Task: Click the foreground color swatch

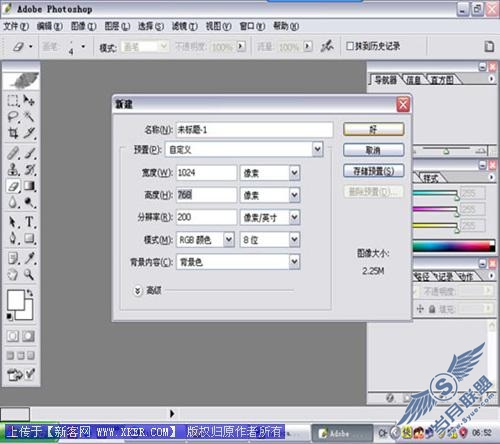Action: [16, 300]
